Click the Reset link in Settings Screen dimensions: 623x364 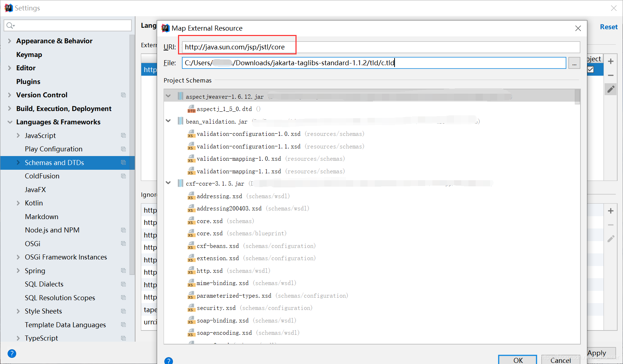pos(609,27)
